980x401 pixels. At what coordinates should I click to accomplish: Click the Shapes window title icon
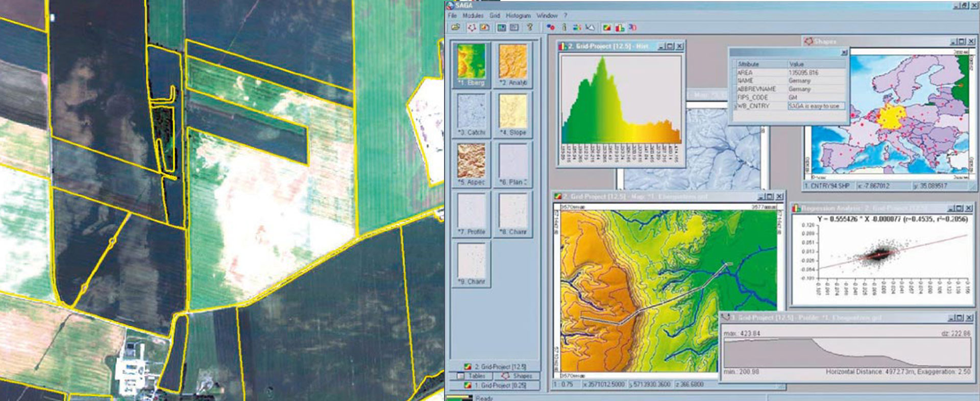808,41
